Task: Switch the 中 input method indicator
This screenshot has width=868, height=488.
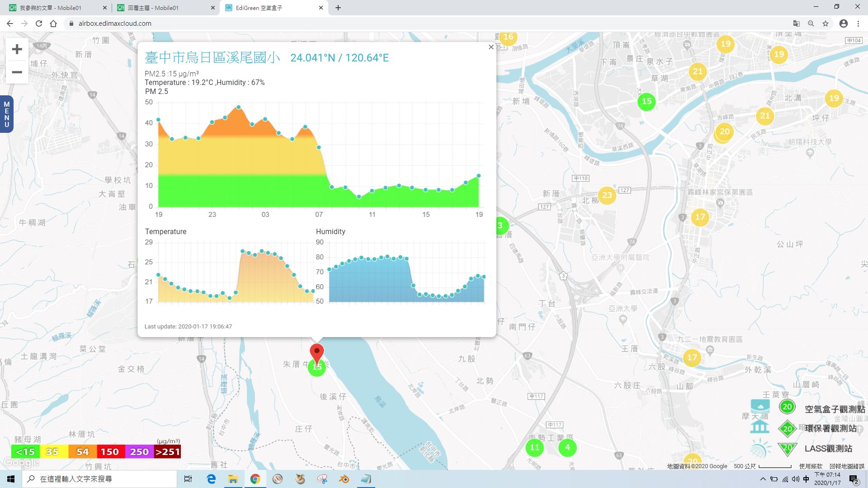Action: pos(806,479)
